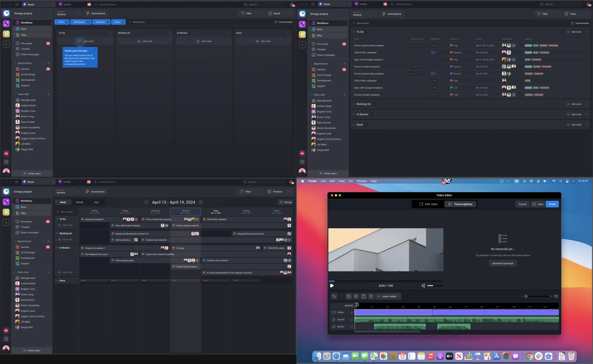Click the minus zoom-out icon on editor timeline
Screen dimensions: 593x364
pyautogui.click(x=522, y=296)
